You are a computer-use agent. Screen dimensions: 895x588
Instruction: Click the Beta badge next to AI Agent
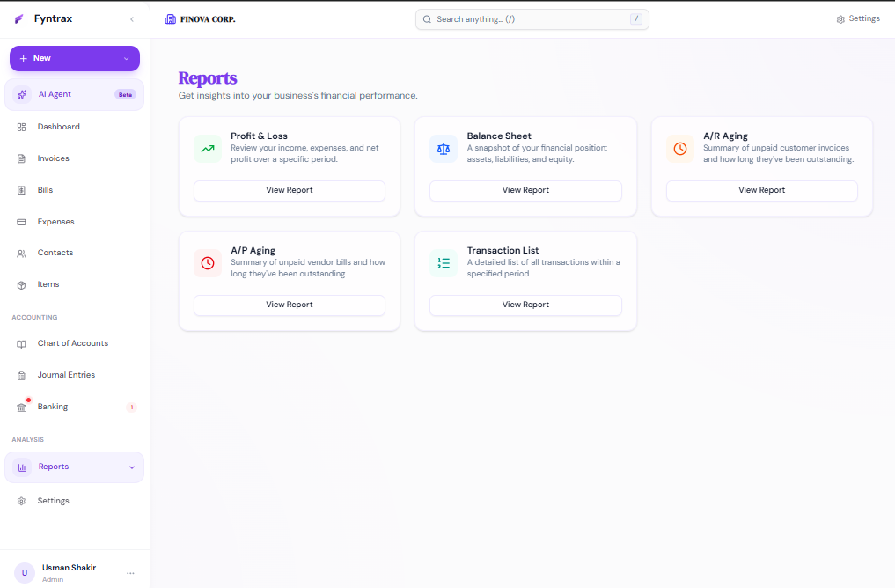(126, 95)
